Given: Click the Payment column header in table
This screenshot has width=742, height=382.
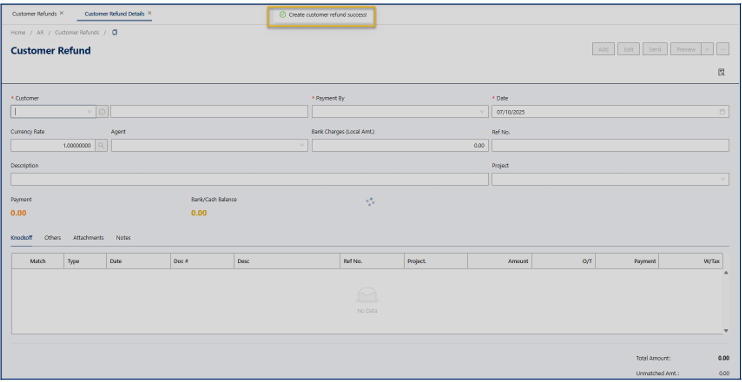Looking at the screenshot, I should [627, 261].
